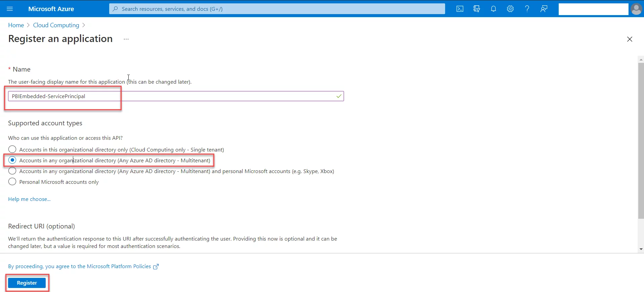Click the Name field label
644x292 pixels.
pyautogui.click(x=22, y=69)
